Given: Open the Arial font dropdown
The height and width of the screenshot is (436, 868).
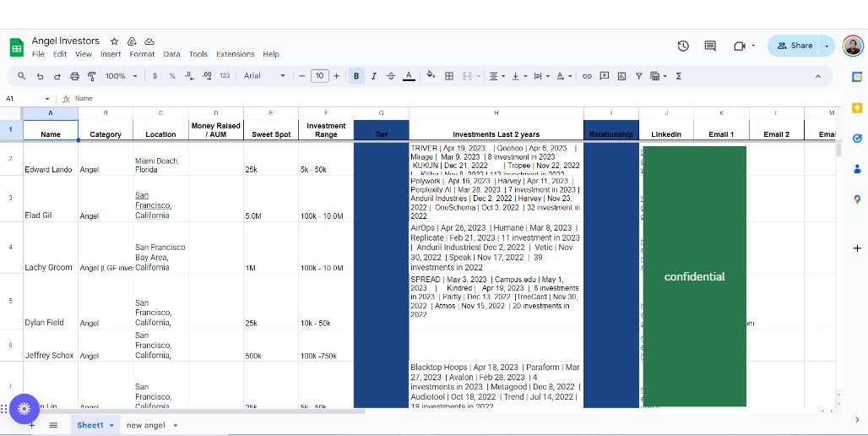Looking at the screenshot, I should 264,76.
